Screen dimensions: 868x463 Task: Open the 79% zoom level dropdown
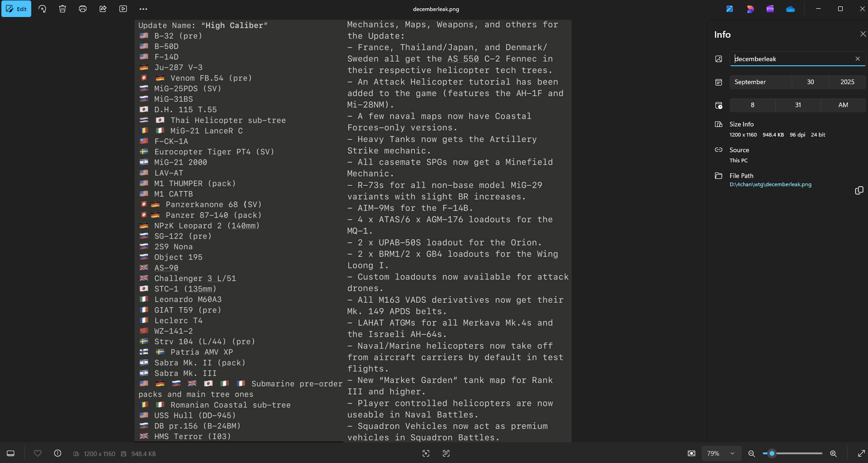720,453
